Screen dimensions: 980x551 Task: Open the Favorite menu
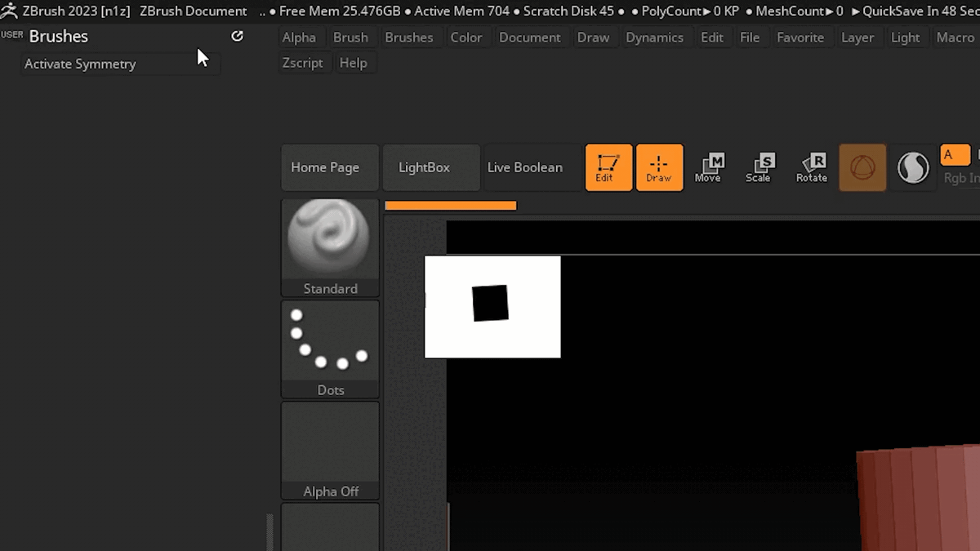(800, 37)
